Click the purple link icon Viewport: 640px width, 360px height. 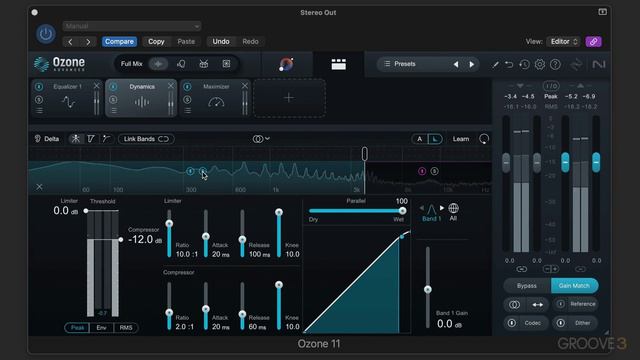click(593, 42)
